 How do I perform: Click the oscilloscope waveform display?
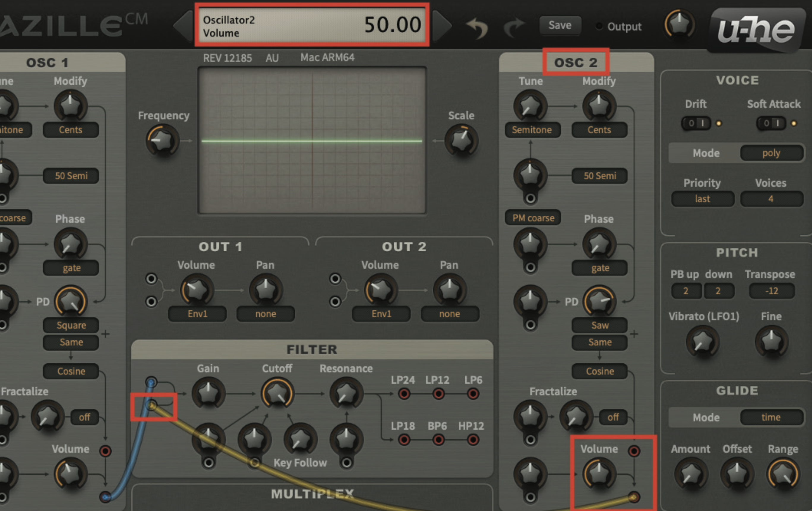[312, 140]
